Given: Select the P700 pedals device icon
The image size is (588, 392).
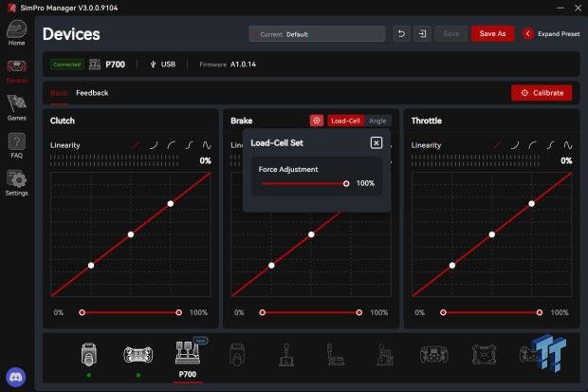Looking at the screenshot, I should [x=188, y=353].
